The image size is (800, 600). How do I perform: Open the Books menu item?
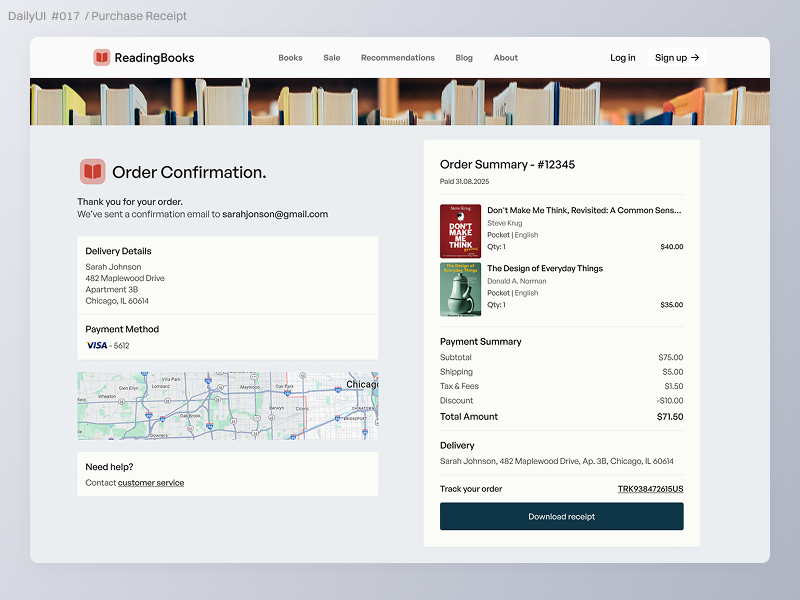pyautogui.click(x=290, y=58)
